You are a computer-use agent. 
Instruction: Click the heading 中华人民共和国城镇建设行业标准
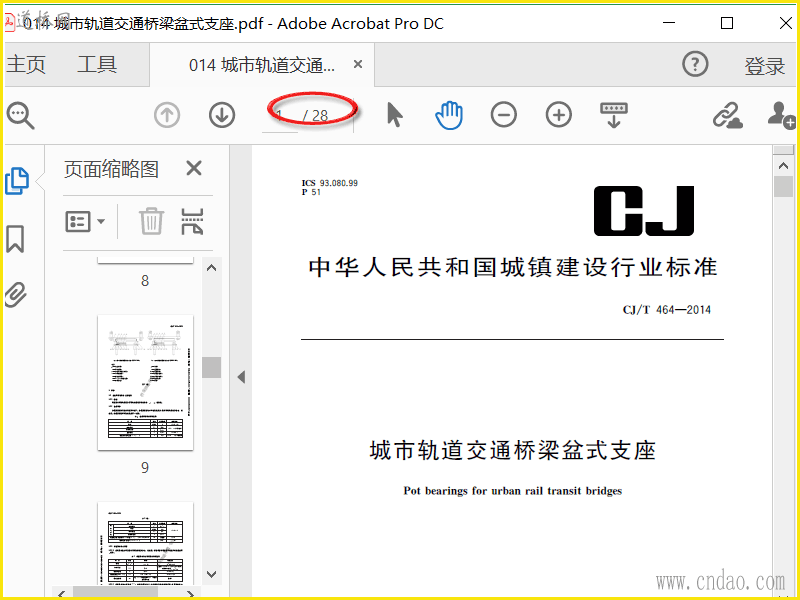(513, 267)
